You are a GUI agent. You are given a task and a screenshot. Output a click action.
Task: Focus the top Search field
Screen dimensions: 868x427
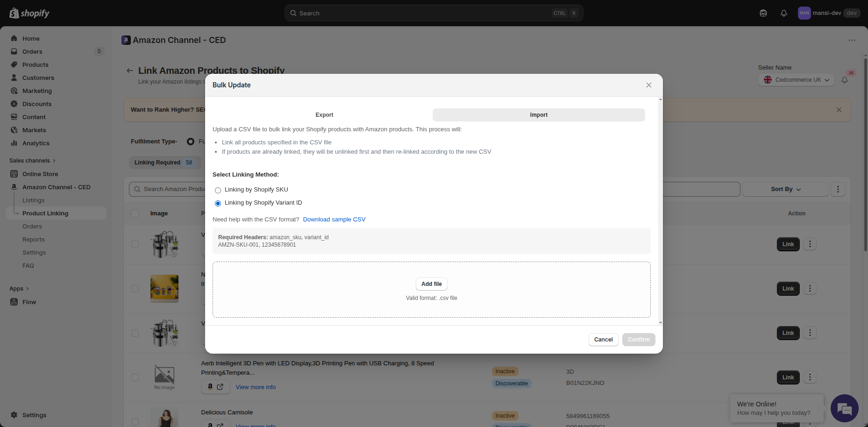pyautogui.click(x=434, y=13)
